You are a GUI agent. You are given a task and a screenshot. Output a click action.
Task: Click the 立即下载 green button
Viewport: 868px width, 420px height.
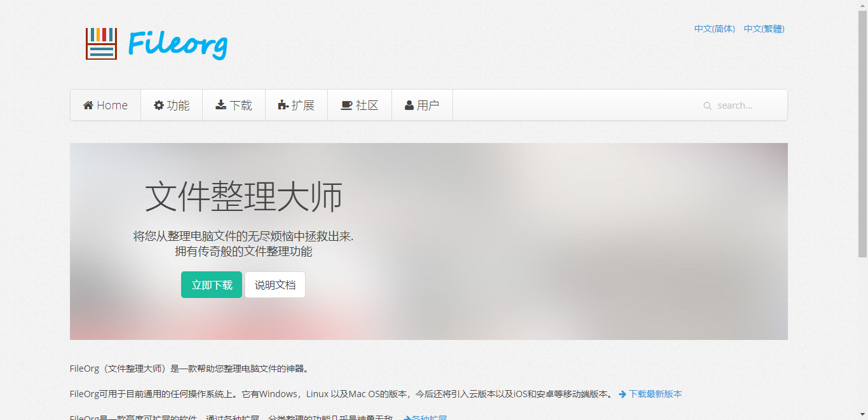tap(211, 284)
